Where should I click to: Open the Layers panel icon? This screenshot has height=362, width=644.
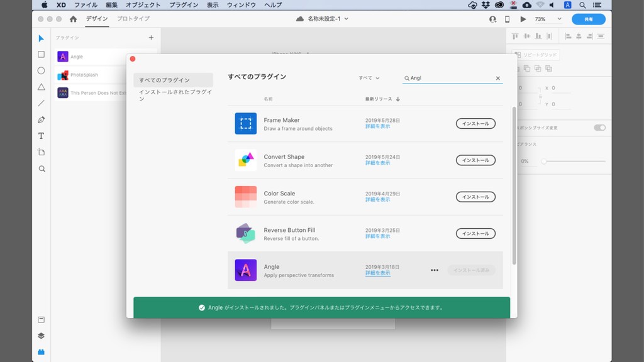pyautogui.click(x=41, y=336)
